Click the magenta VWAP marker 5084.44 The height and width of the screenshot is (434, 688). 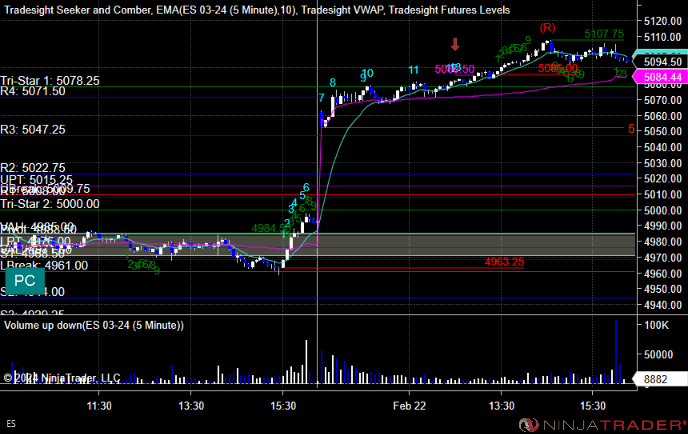(663, 77)
